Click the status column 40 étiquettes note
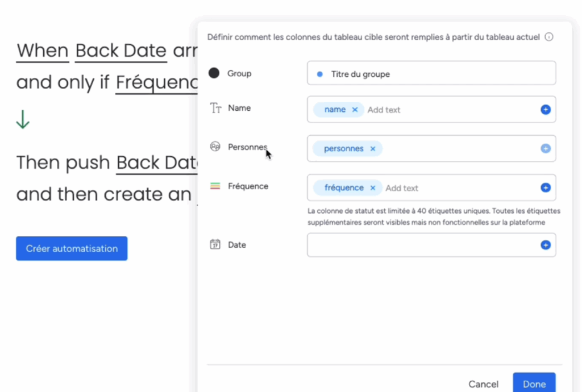Viewport: 582px width, 392px height. pos(434,216)
